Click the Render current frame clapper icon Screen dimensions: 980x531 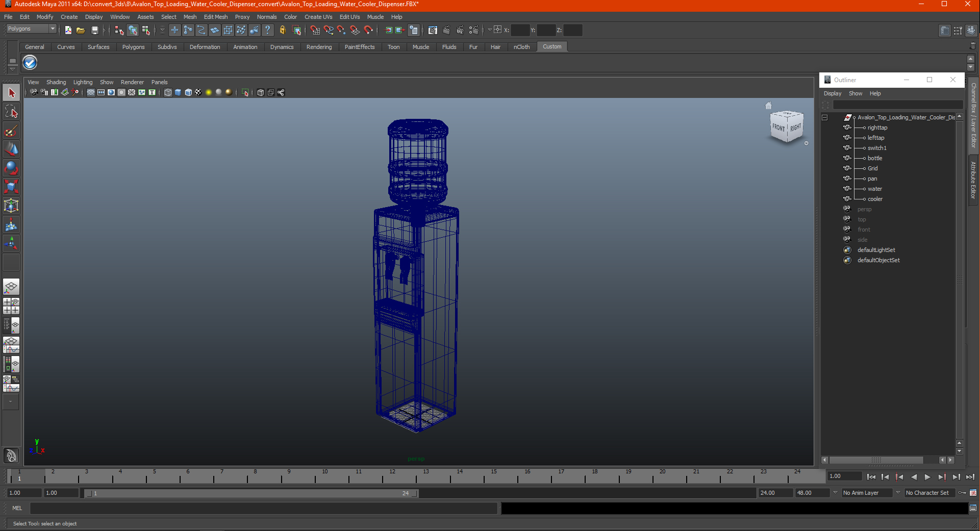[446, 30]
